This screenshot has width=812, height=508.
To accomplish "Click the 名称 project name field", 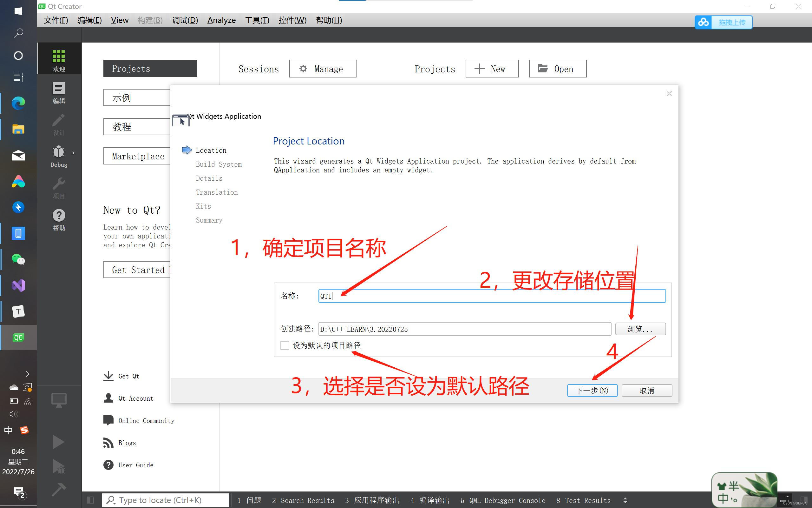I will coord(492,296).
